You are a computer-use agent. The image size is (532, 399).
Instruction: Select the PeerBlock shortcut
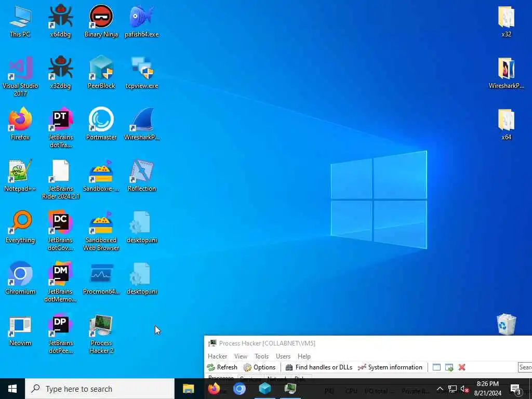101,73
